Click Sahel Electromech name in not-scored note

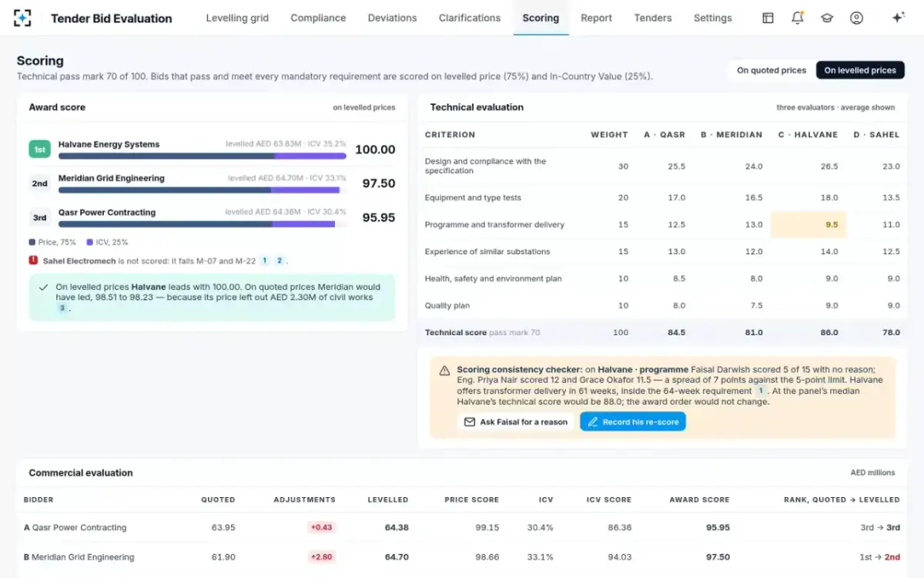tap(79, 261)
